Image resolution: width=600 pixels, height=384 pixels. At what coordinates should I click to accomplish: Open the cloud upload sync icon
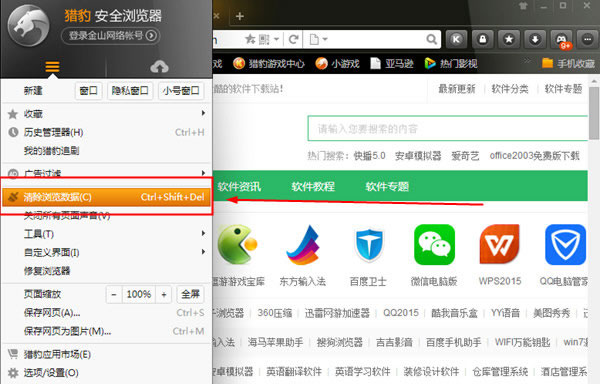click(x=159, y=67)
